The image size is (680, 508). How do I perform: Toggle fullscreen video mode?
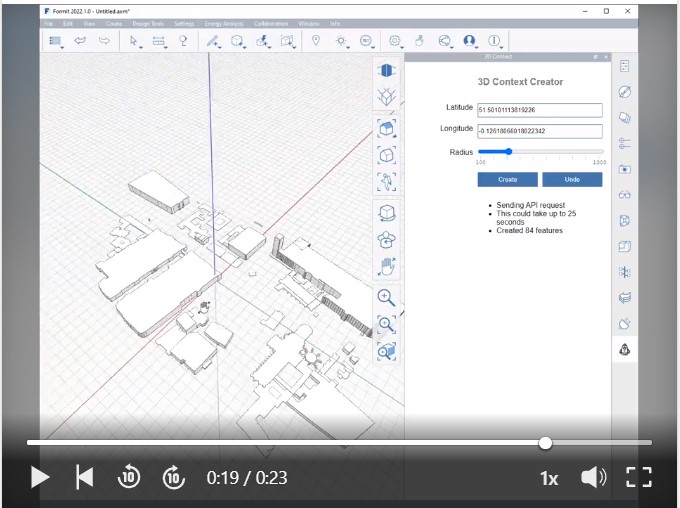[639, 477]
